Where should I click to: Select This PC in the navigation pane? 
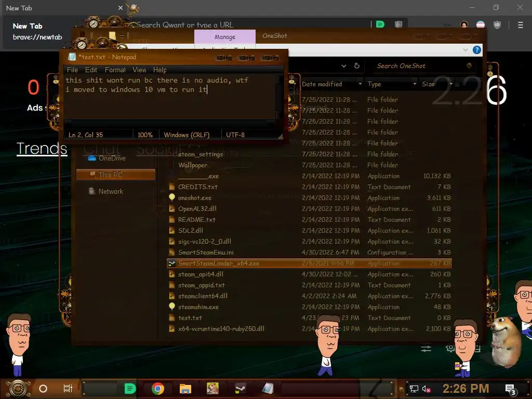(115, 175)
